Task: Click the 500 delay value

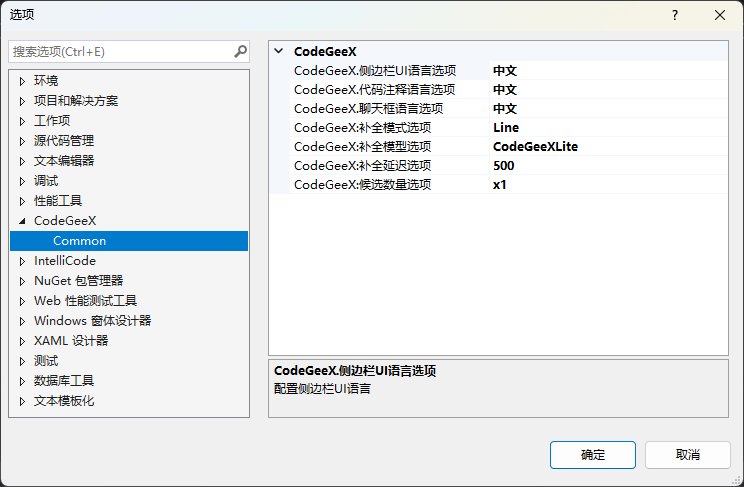Action: (503, 165)
